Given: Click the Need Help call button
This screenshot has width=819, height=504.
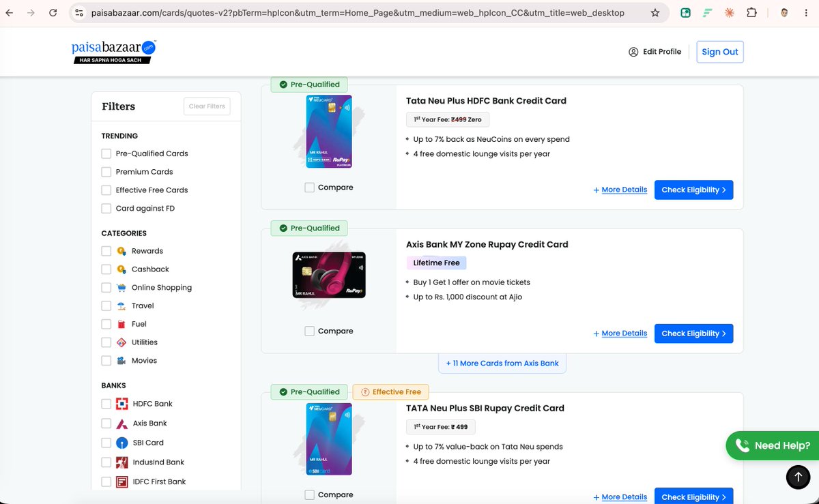Looking at the screenshot, I should pos(772,446).
